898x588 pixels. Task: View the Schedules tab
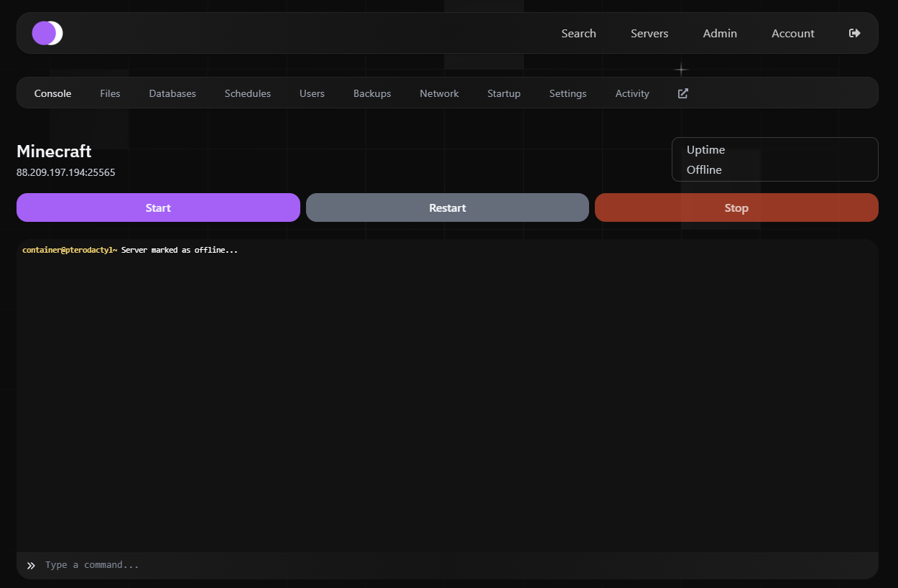[x=247, y=93]
